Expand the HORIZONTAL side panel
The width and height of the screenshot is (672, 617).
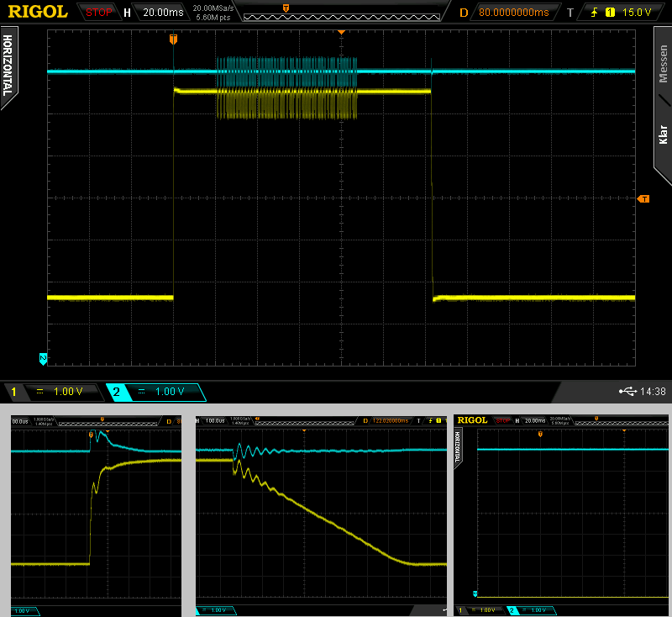point(8,67)
